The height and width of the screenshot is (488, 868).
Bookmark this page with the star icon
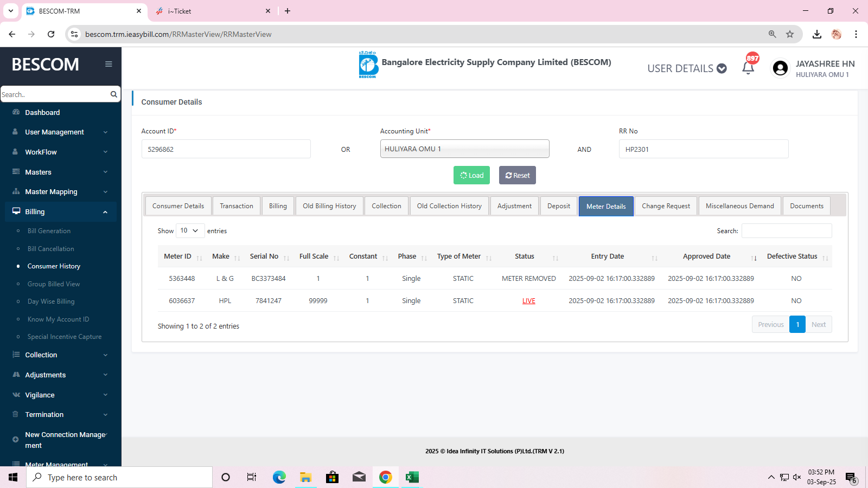(790, 34)
